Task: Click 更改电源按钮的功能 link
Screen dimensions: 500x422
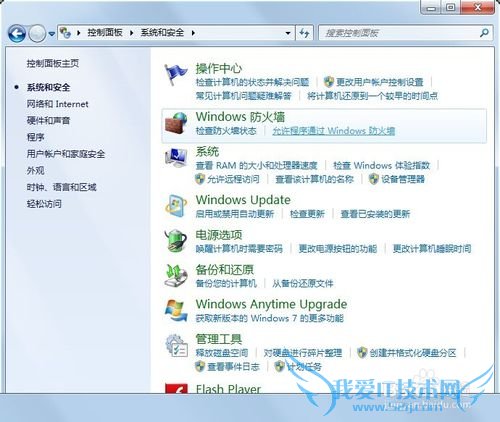Action: pyautogui.click(x=338, y=249)
